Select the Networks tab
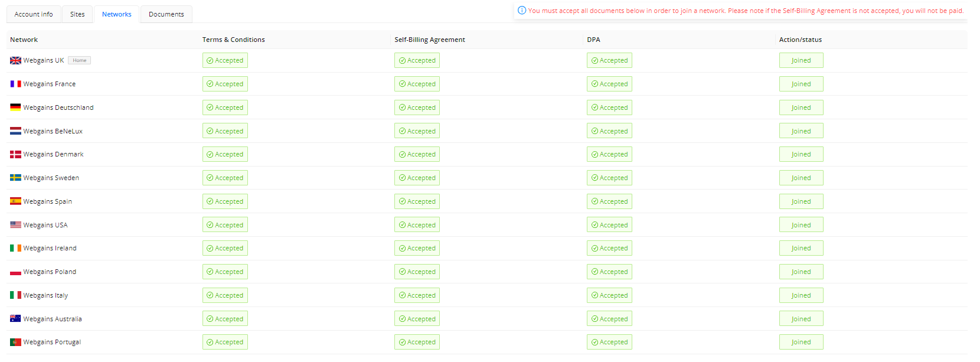 coord(117,14)
